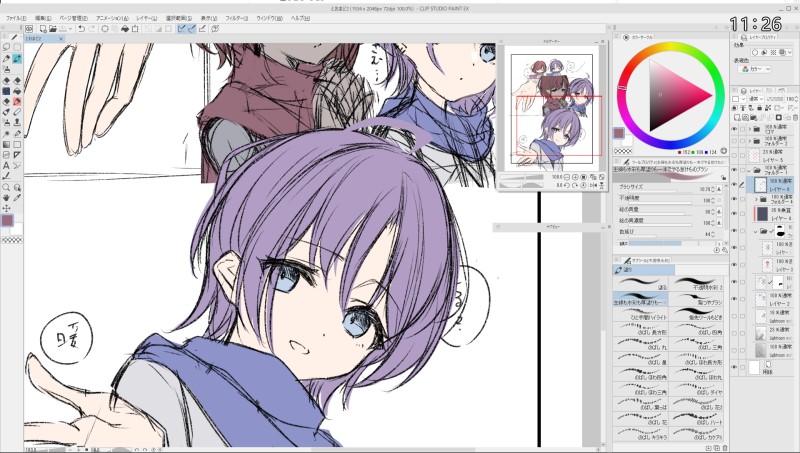The image size is (800, 453).
Task: Select the 艶つやブラシ brush
Action: pos(697,299)
